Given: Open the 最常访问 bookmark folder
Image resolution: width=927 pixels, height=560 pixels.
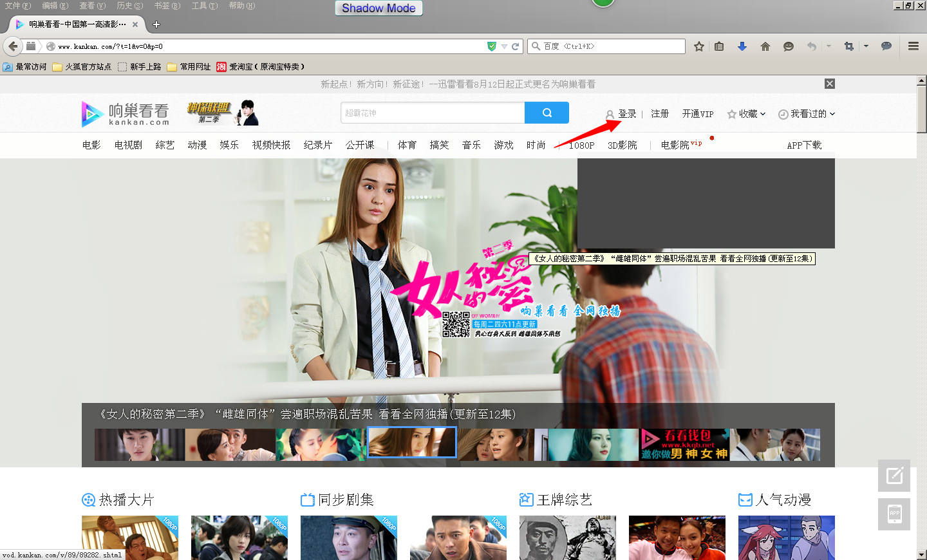Looking at the screenshot, I should pos(25,67).
